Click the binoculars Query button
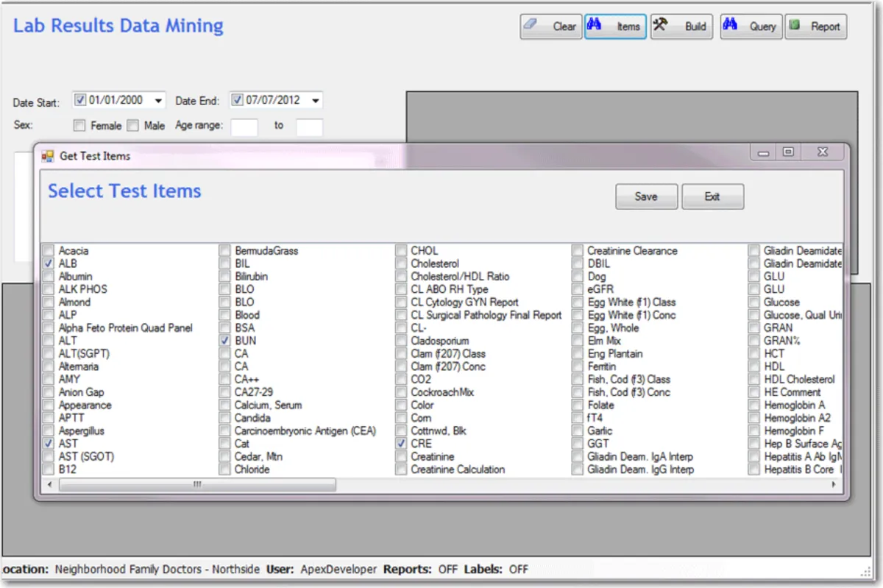The image size is (883, 588). point(750,26)
